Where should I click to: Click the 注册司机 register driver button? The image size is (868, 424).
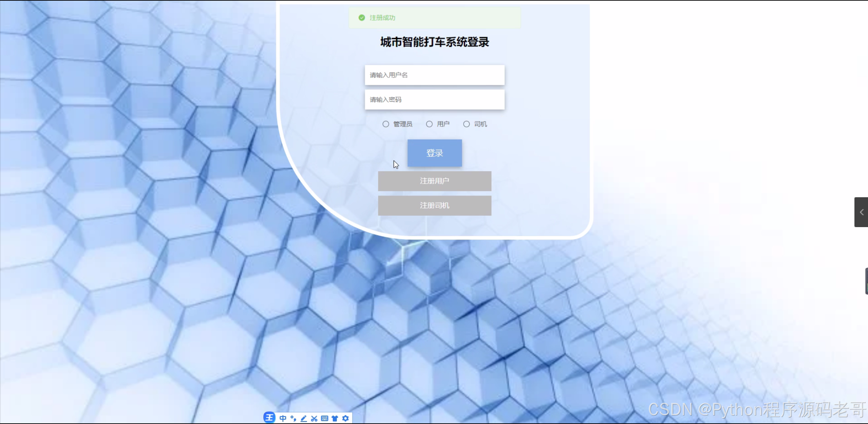[434, 205]
